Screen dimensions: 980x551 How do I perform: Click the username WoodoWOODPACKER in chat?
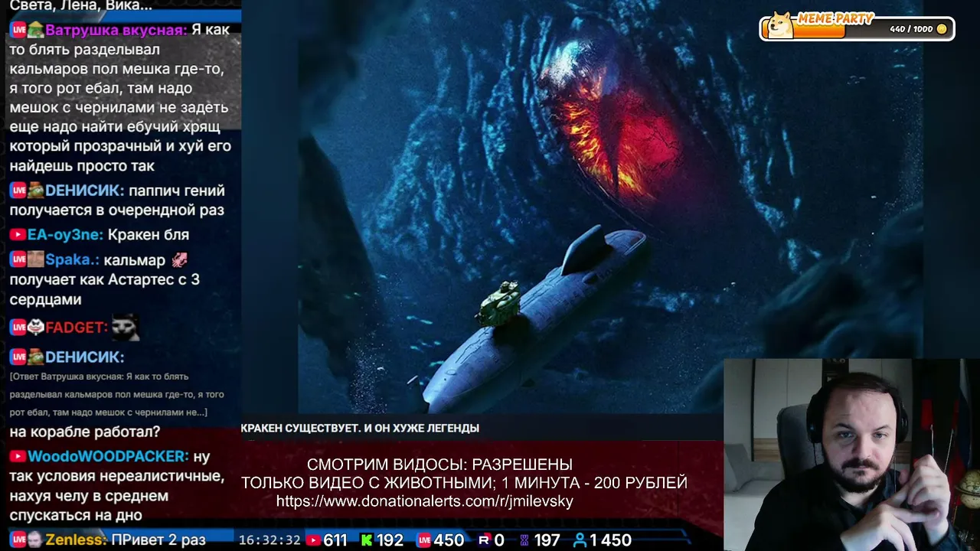(x=108, y=456)
